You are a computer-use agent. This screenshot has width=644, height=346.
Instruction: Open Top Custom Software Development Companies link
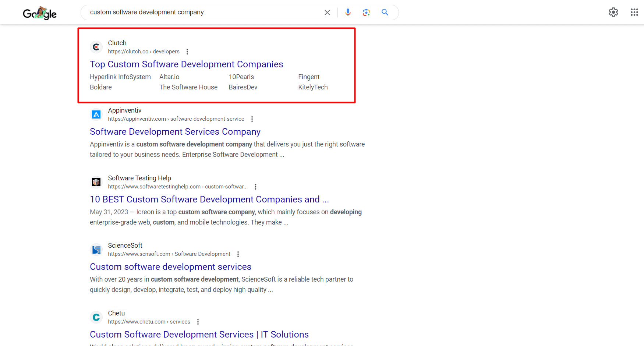tap(187, 64)
